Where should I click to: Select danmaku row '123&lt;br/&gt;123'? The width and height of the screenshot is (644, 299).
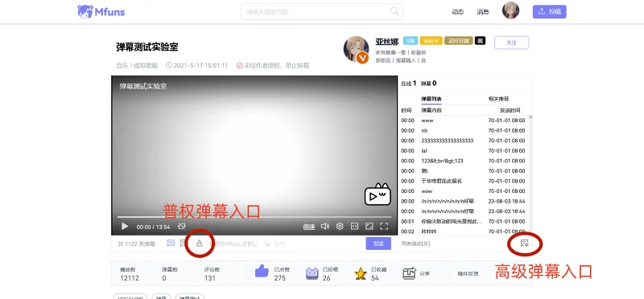click(464, 161)
